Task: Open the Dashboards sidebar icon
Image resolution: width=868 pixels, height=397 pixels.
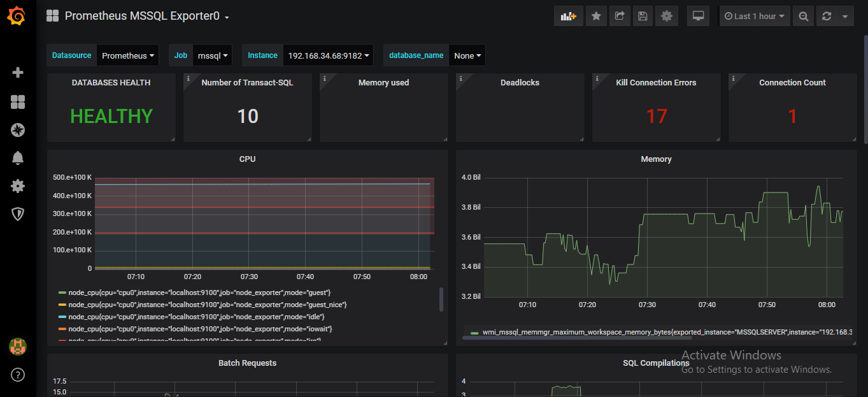Action: coord(18,102)
